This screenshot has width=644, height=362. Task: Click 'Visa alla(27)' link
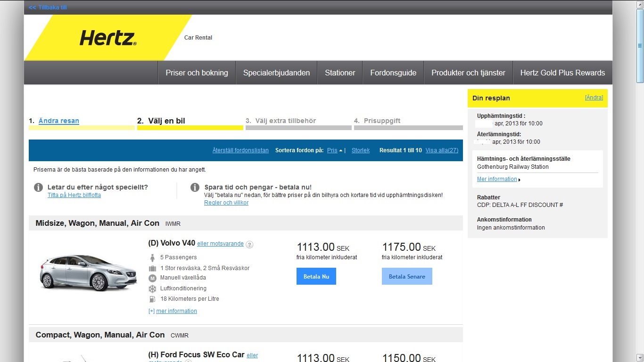click(442, 150)
